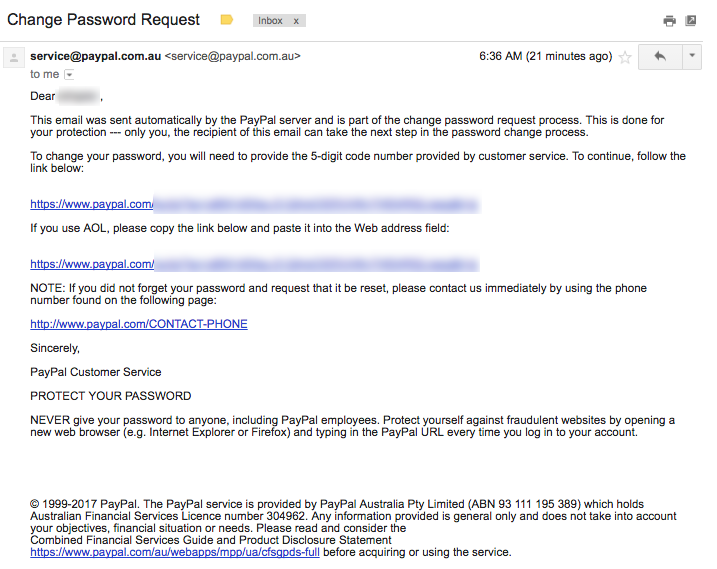
Task: Star this Change Password Request email
Action: coord(625,57)
